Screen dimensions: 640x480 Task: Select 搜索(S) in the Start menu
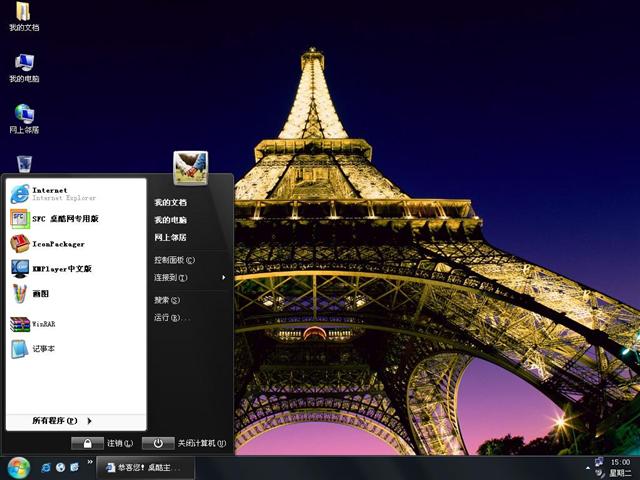tap(167, 300)
